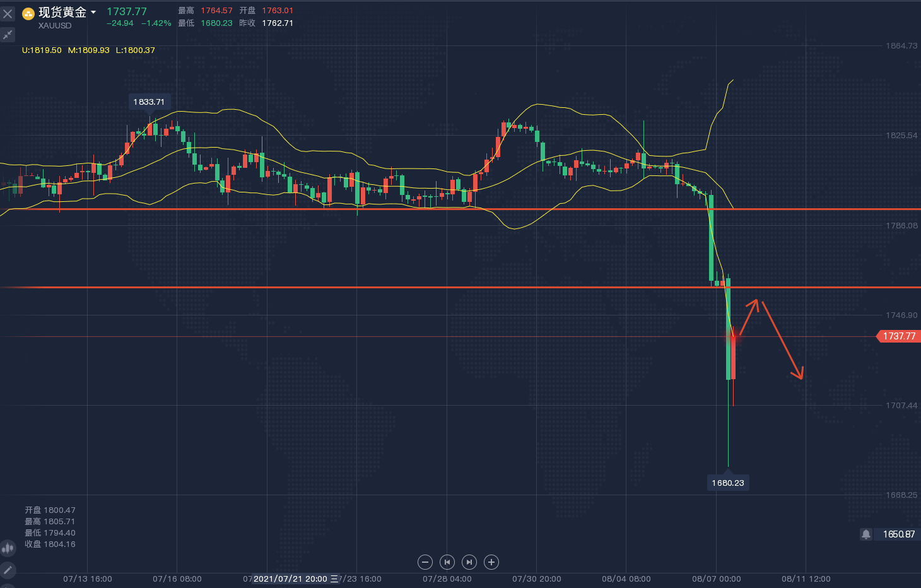921x588 pixels.
Task: Zoom out the chart with the minus button
Action: click(x=425, y=562)
